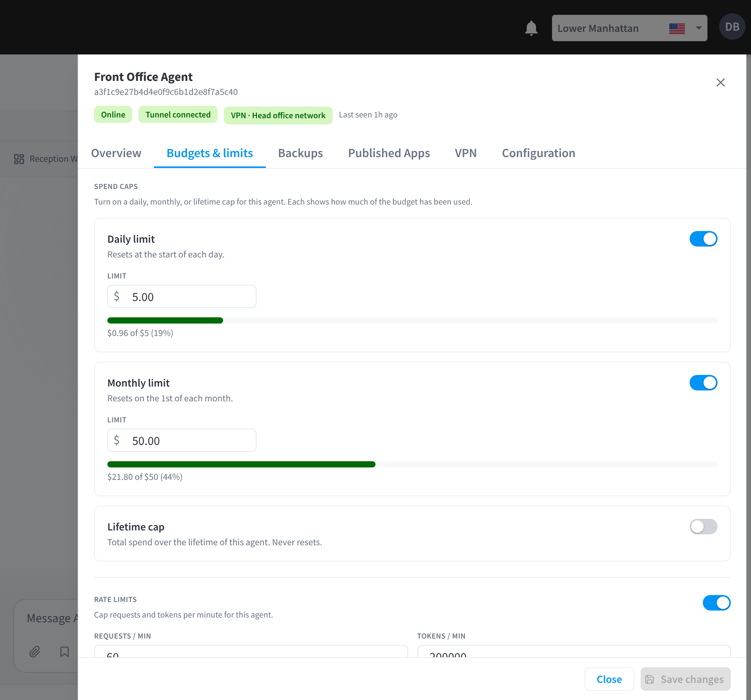
Task: Focus the Monthly limit 50.00 field
Action: tap(182, 440)
